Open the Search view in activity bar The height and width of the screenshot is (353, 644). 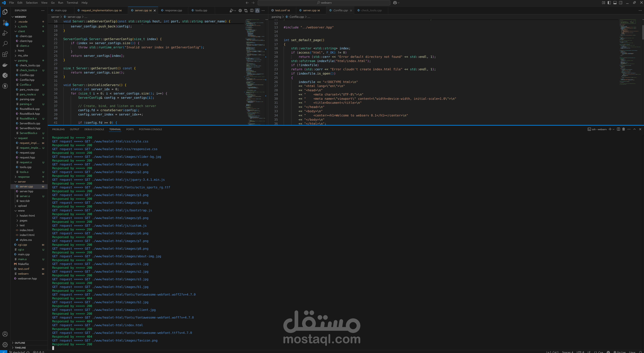click(5, 44)
